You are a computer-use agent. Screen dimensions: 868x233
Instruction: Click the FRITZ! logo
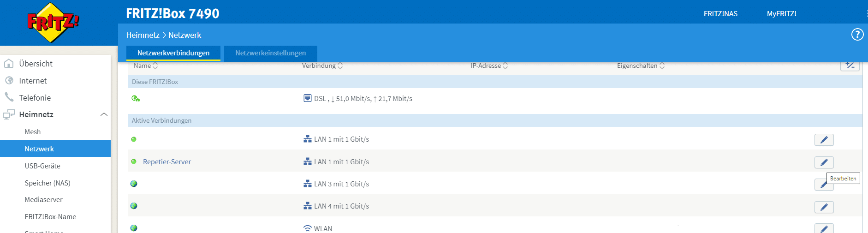click(x=53, y=22)
